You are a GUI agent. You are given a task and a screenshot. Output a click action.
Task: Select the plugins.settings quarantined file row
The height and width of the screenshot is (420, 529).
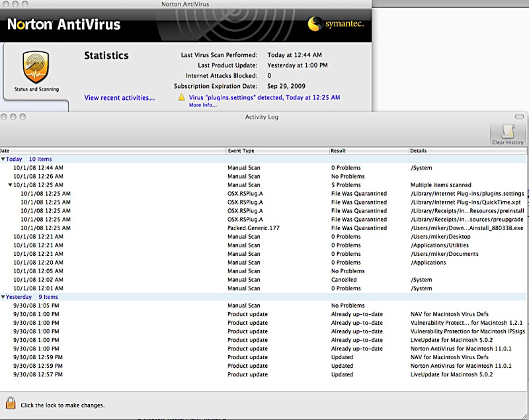(x=263, y=194)
